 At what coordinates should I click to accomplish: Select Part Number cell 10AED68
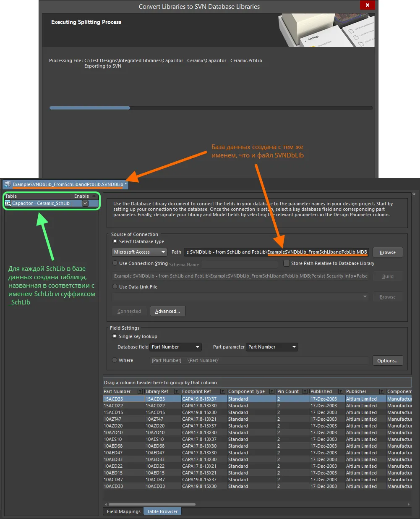coord(123,446)
